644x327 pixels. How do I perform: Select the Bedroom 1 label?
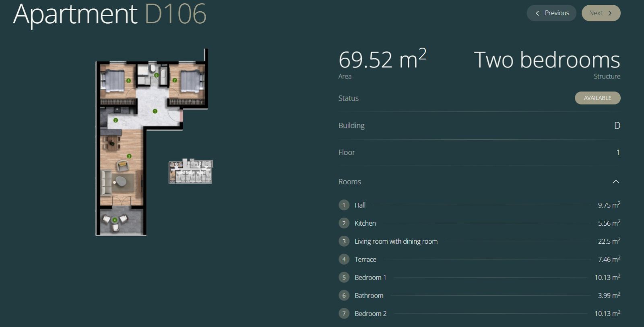pos(370,278)
